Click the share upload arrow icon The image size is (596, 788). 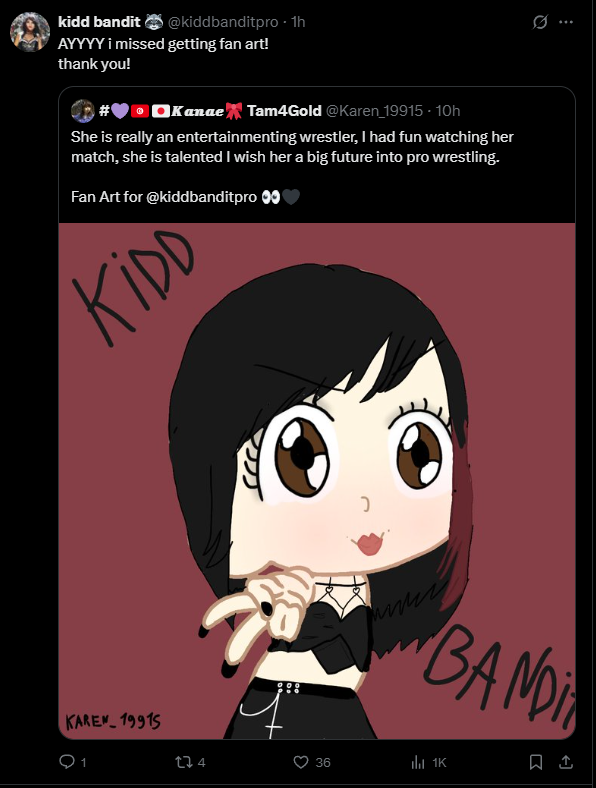566,762
